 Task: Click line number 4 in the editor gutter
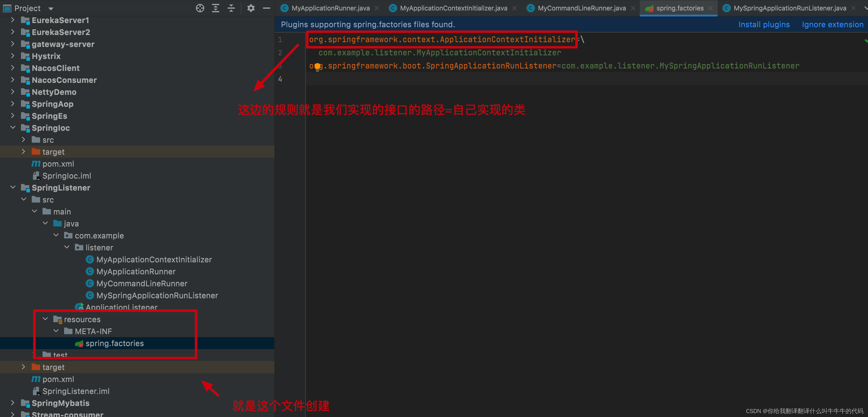coord(280,79)
